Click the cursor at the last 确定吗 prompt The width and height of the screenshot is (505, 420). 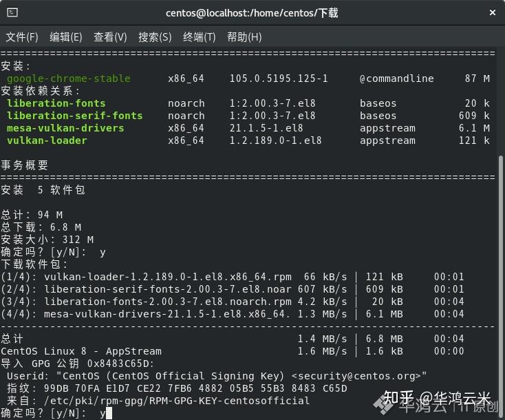point(109,413)
